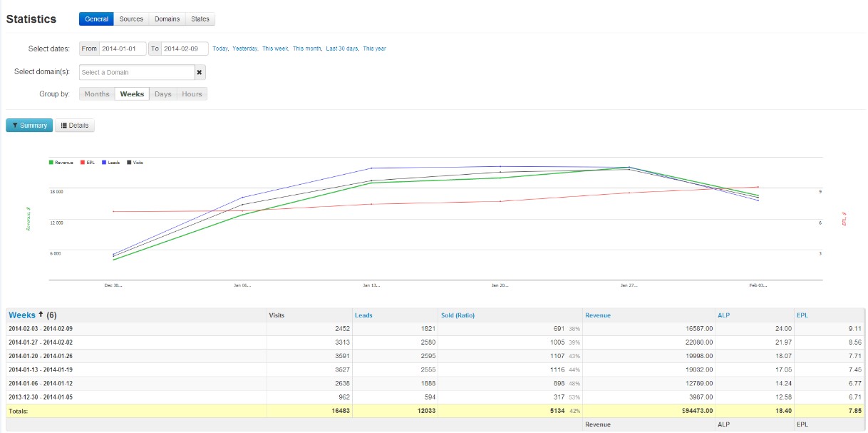Switch to the General tab

coord(96,19)
